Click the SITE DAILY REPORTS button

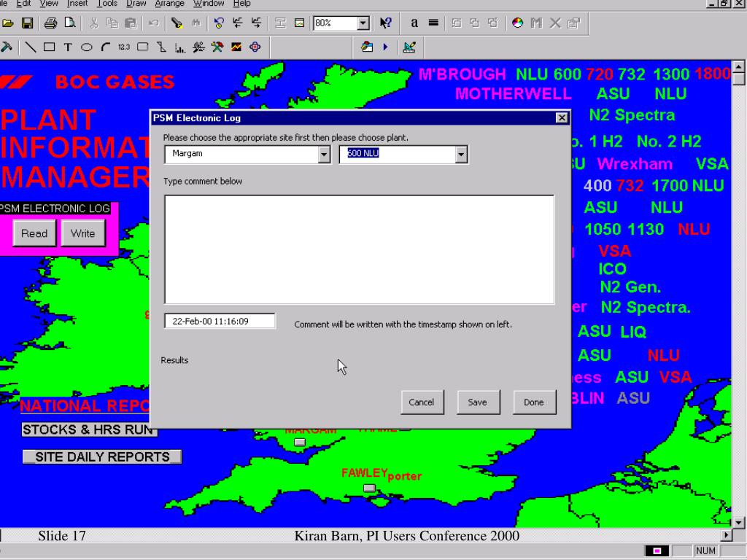point(102,456)
